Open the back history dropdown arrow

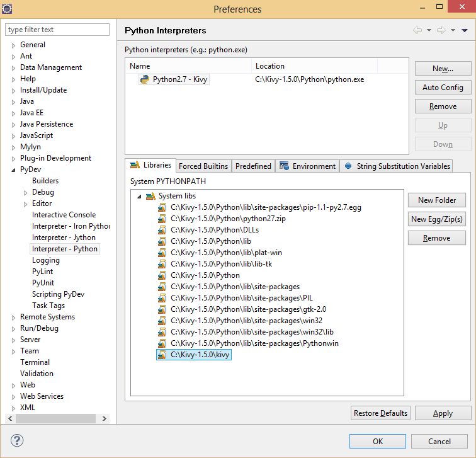pyautogui.click(x=429, y=30)
